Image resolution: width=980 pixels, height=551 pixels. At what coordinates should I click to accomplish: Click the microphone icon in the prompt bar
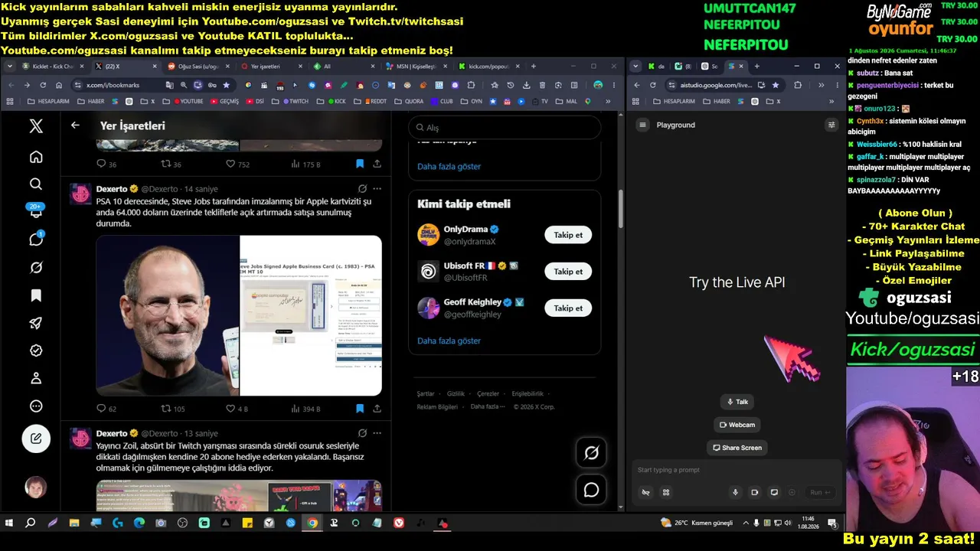click(x=736, y=492)
